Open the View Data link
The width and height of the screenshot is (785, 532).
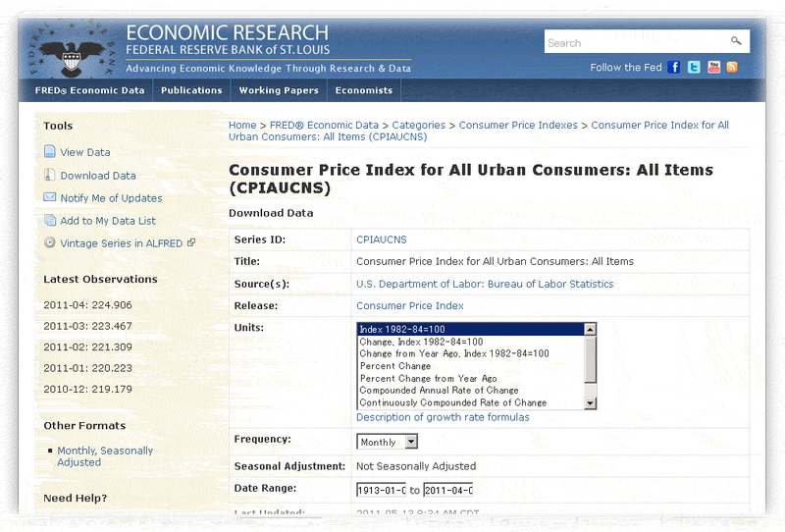click(85, 152)
